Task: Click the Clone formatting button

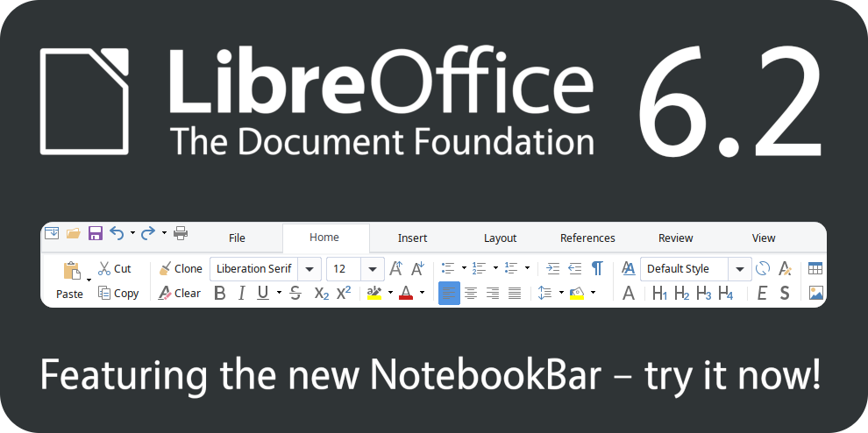Action: click(x=180, y=269)
